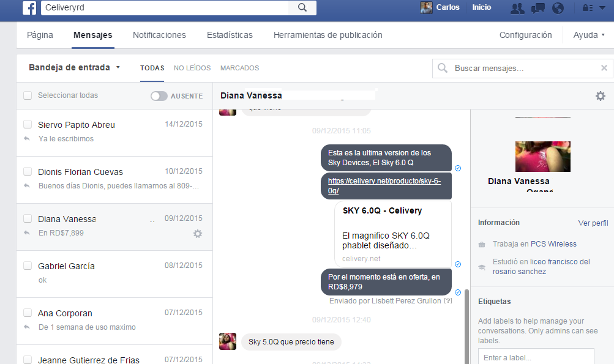Image resolution: width=614 pixels, height=364 pixels.
Task: Go to Inicio home link
Action: click(482, 7)
